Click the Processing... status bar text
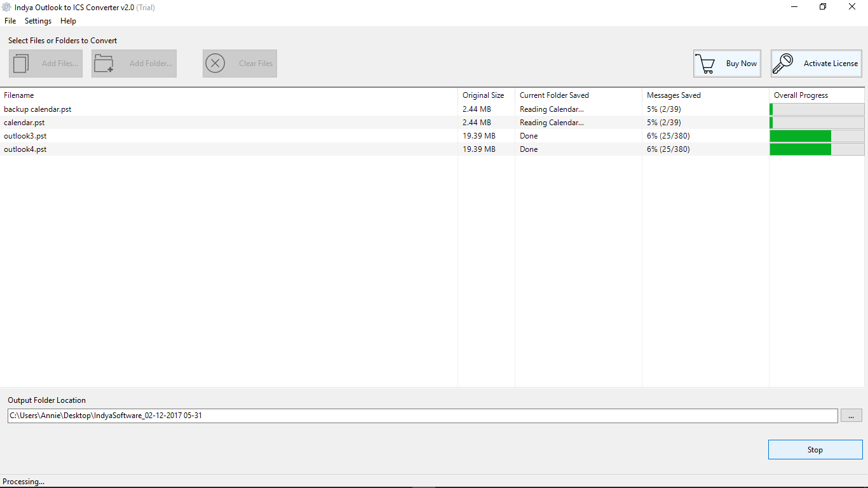The height and width of the screenshot is (488, 868). tap(24, 482)
